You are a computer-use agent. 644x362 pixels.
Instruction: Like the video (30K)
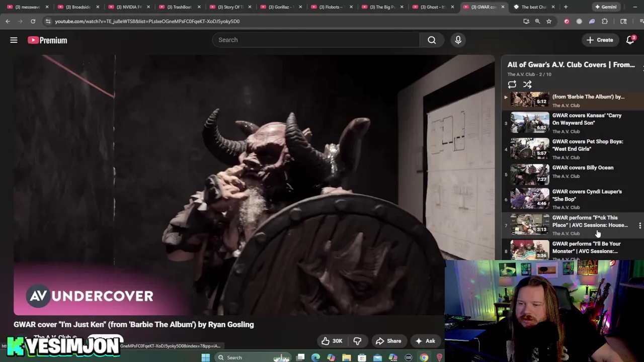point(332,341)
